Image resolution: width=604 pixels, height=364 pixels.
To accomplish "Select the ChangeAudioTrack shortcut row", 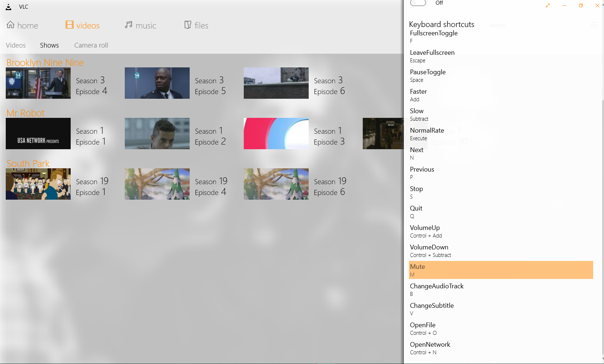I will (501, 289).
